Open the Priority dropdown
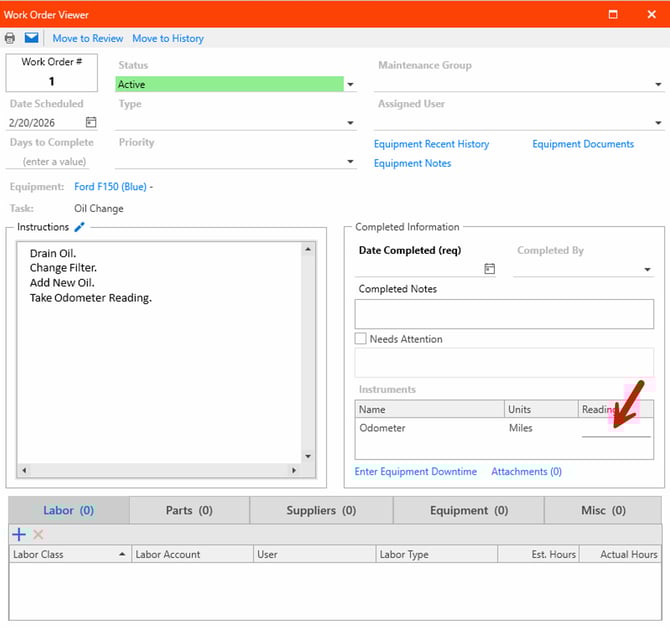Screen dimensions: 670x629 [x=350, y=161]
